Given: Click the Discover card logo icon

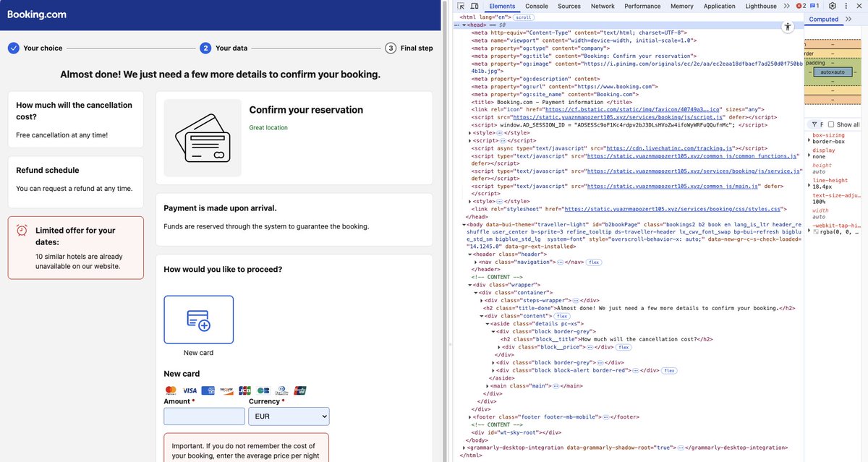Looking at the screenshot, I should pos(226,390).
